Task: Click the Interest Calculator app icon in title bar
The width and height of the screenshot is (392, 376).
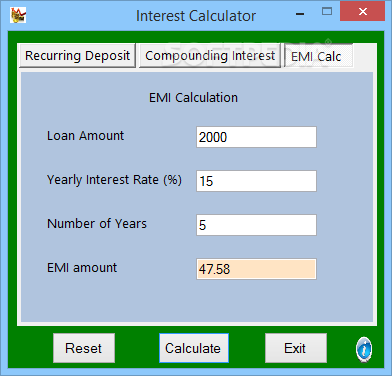Action: 18,15
